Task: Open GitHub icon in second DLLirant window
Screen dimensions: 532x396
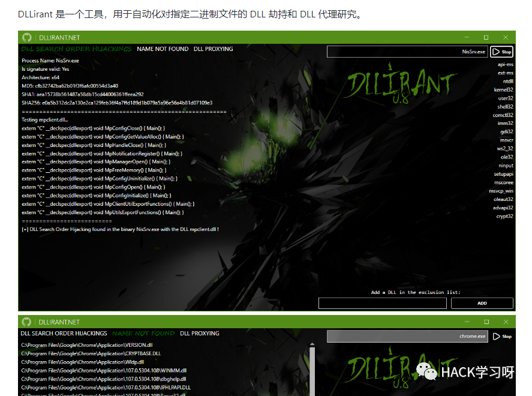Action: pos(26,322)
